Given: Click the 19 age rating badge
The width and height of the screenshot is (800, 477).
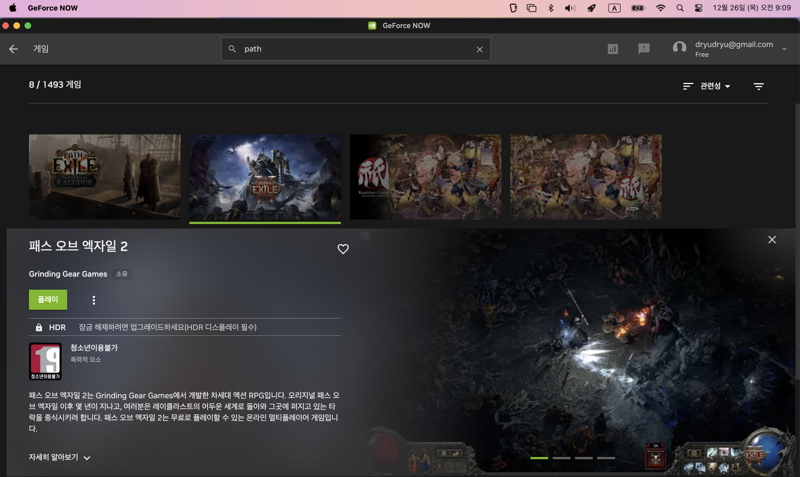Looking at the screenshot, I should 45,361.
